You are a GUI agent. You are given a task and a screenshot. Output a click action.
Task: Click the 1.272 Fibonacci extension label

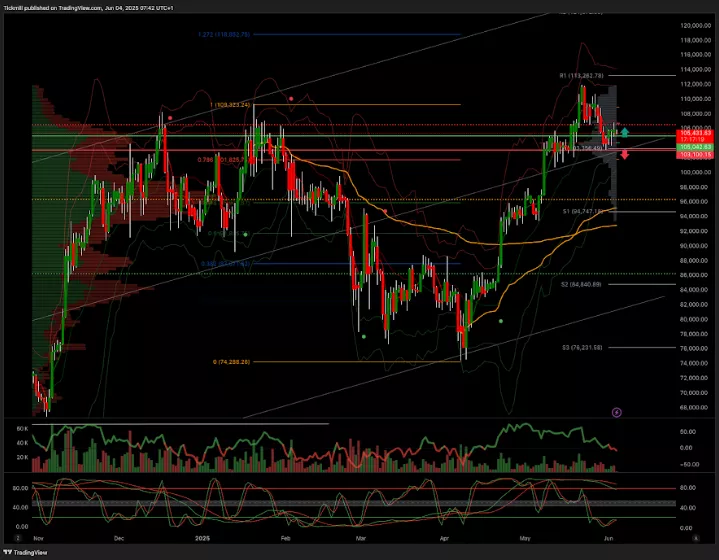[x=222, y=35]
